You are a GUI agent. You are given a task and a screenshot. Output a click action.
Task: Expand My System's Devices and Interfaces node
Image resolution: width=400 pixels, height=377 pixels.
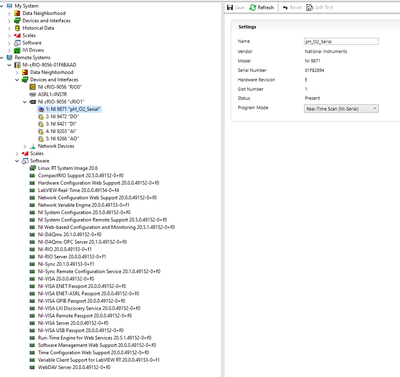(9, 21)
